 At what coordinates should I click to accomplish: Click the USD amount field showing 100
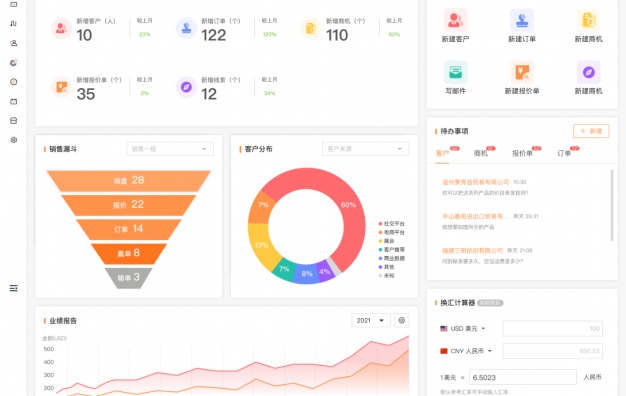553,329
